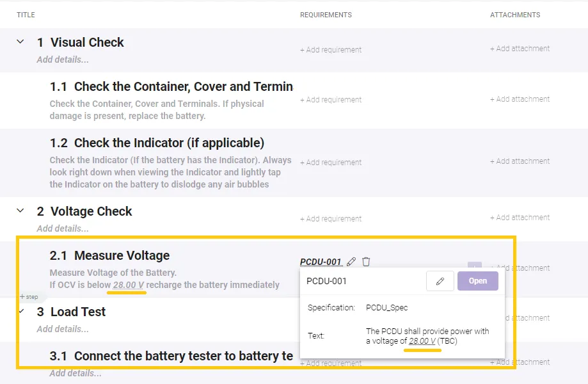This screenshot has height=384, width=588.
Task: Add requirement to Voltage Check row
Action: (331, 219)
